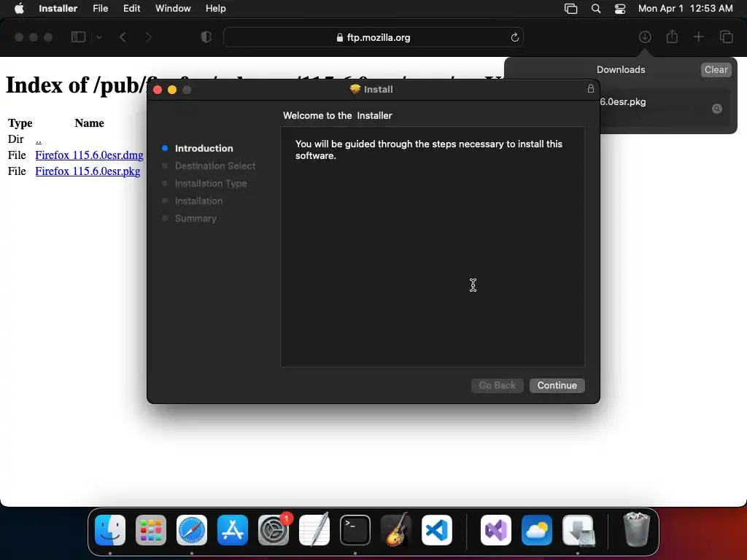Toggle the Safari sidebar button
Screen dimensions: 747x560
pos(78,37)
